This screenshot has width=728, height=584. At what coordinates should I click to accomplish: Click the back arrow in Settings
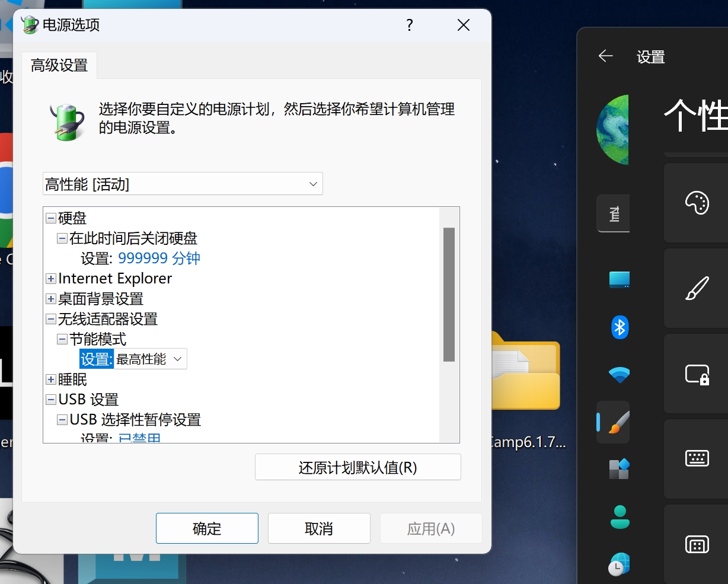(605, 56)
